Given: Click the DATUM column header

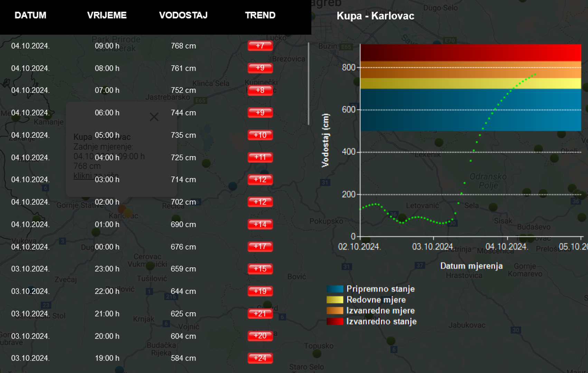Looking at the screenshot, I should 30,16.
